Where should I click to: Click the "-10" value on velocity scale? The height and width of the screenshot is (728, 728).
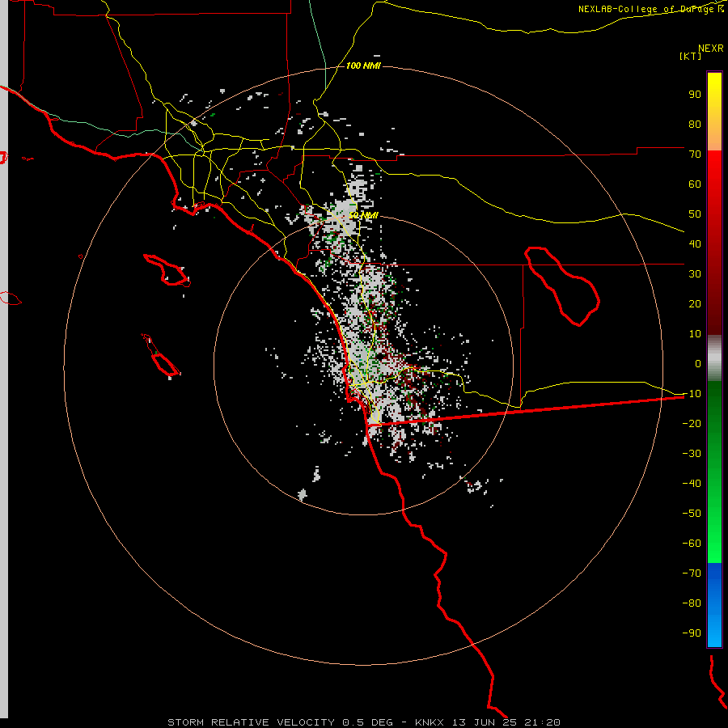click(692, 394)
